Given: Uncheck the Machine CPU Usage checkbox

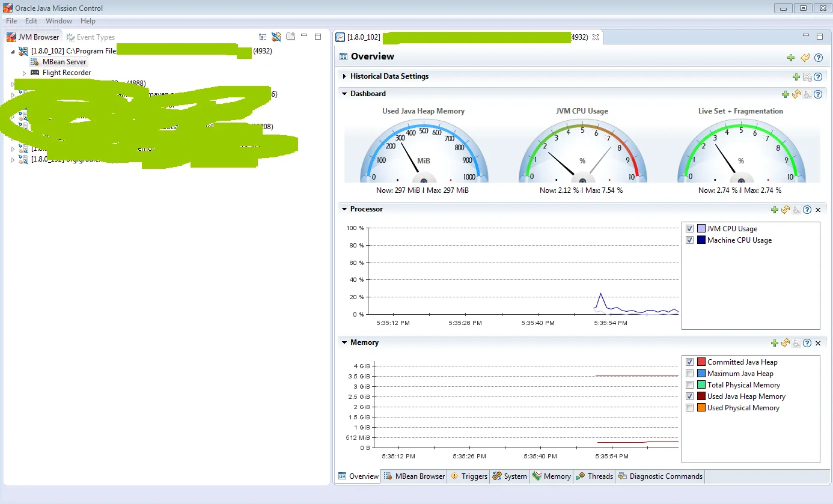Looking at the screenshot, I should coord(690,240).
